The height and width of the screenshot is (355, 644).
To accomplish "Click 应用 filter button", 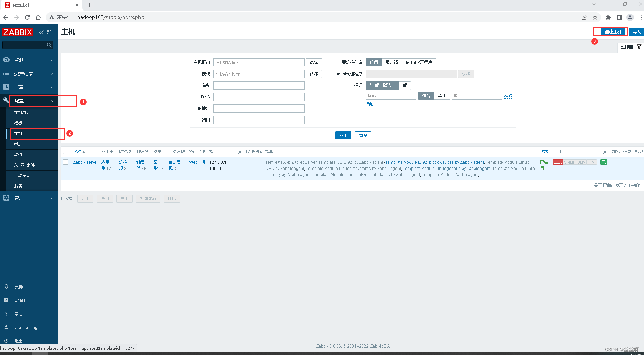I will click(343, 135).
